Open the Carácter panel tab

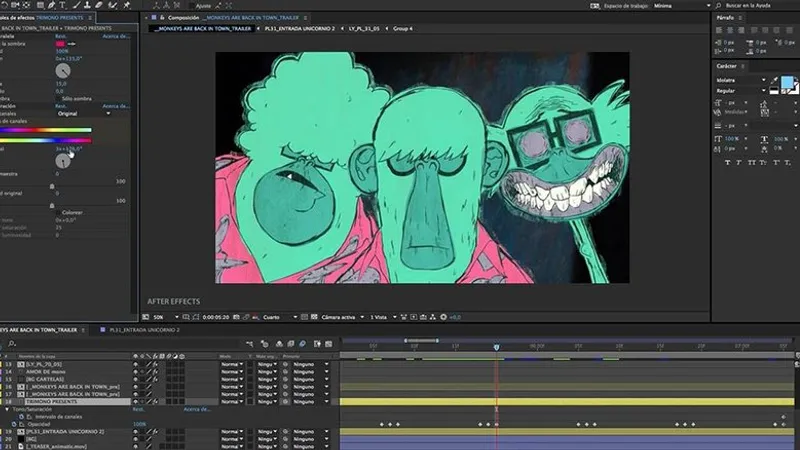tap(726, 66)
